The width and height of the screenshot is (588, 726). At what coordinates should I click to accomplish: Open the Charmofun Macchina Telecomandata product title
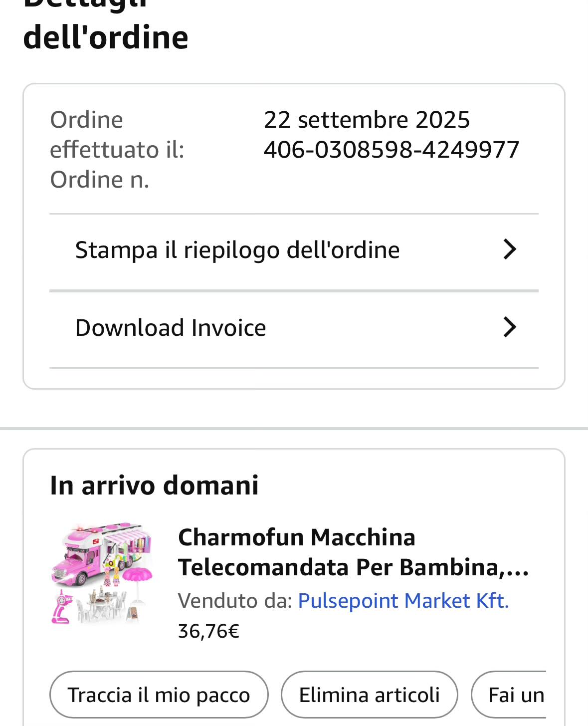(x=353, y=552)
